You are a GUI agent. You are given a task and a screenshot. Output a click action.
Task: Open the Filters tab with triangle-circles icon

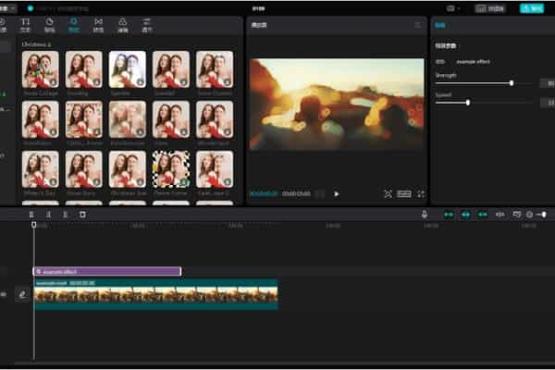coord(122,25)
